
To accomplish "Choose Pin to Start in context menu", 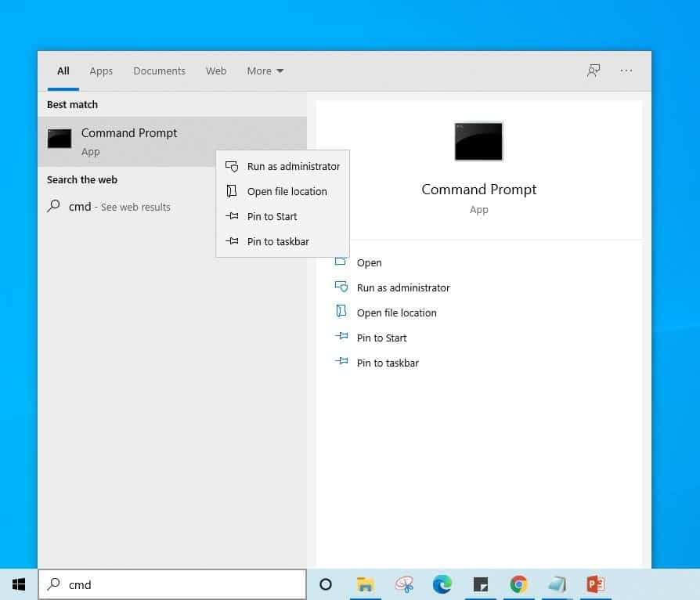I will (x=283, y=216).
